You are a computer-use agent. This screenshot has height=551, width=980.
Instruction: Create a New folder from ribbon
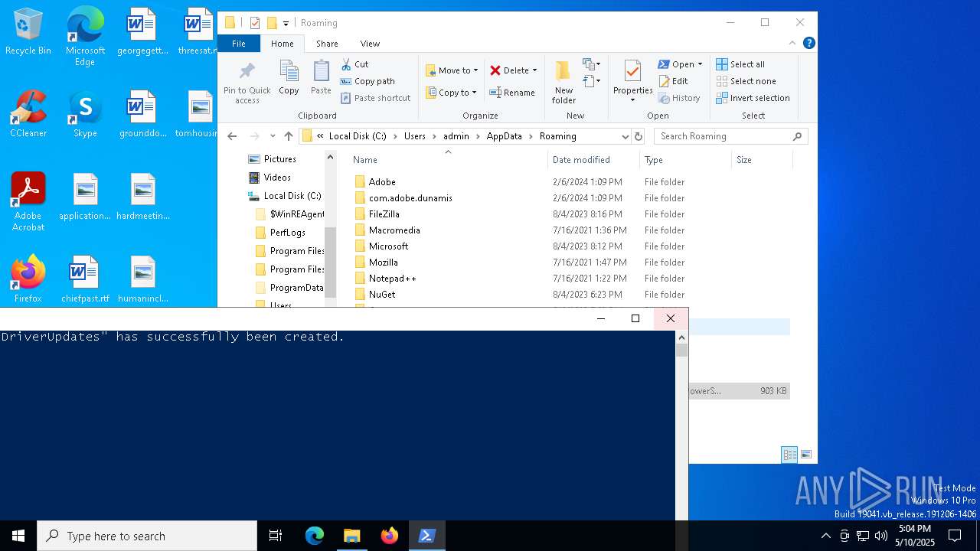[563, 83]
